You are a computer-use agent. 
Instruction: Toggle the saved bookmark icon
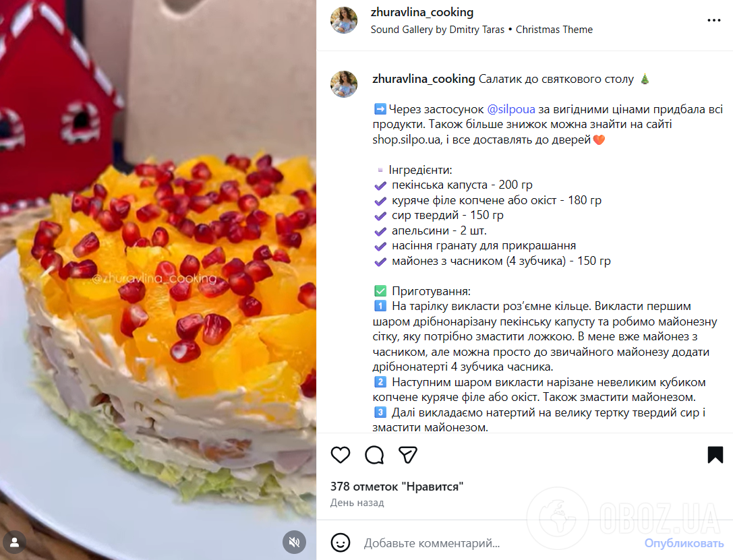click(x=715, y=454)
